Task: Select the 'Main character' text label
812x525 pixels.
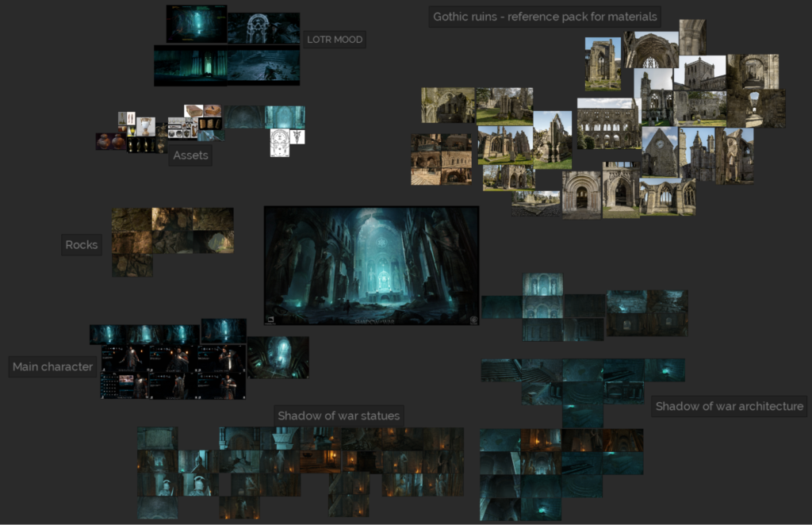Action: [52, 366]
